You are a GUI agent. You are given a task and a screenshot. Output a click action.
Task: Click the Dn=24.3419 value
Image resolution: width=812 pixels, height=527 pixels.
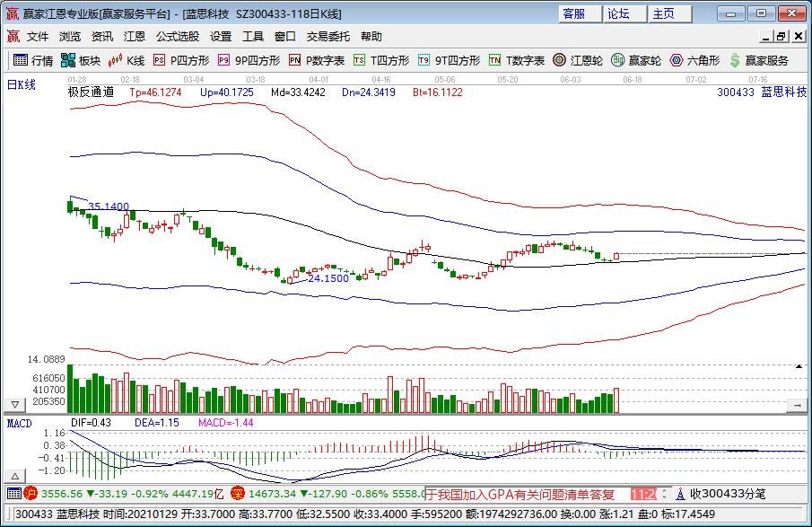(x=369, y=92)
